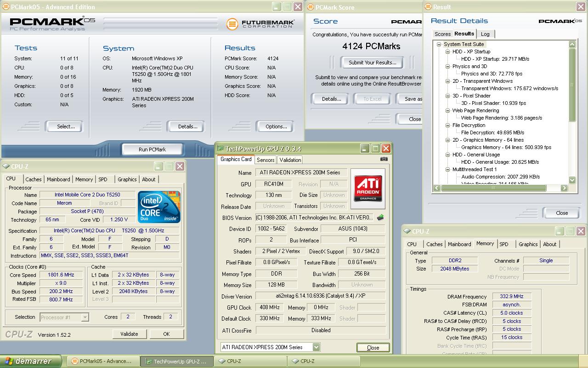The image size is (588, 368).
Task: Switch to Log tab in Result Details
Action: click(485, 34)
